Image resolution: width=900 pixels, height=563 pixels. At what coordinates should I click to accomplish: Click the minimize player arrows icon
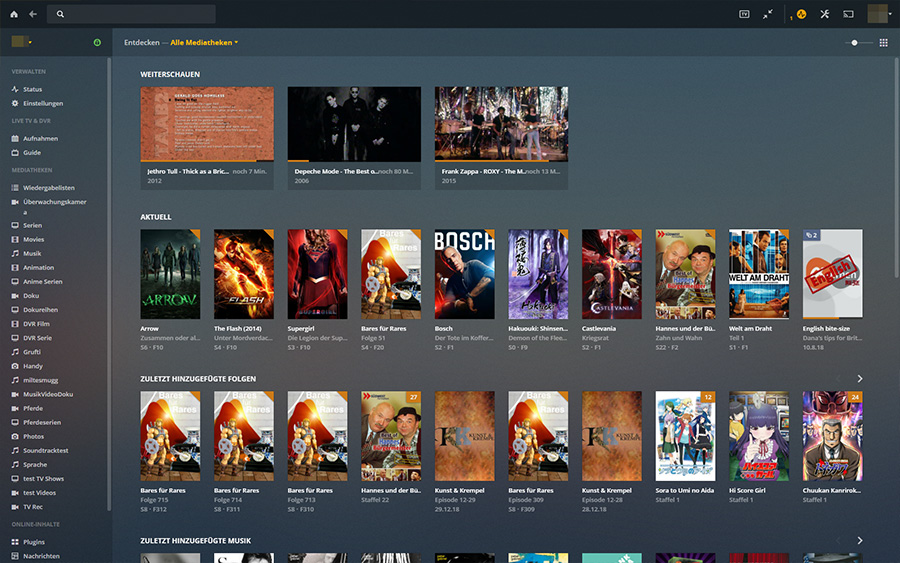[x=767, y=14]
